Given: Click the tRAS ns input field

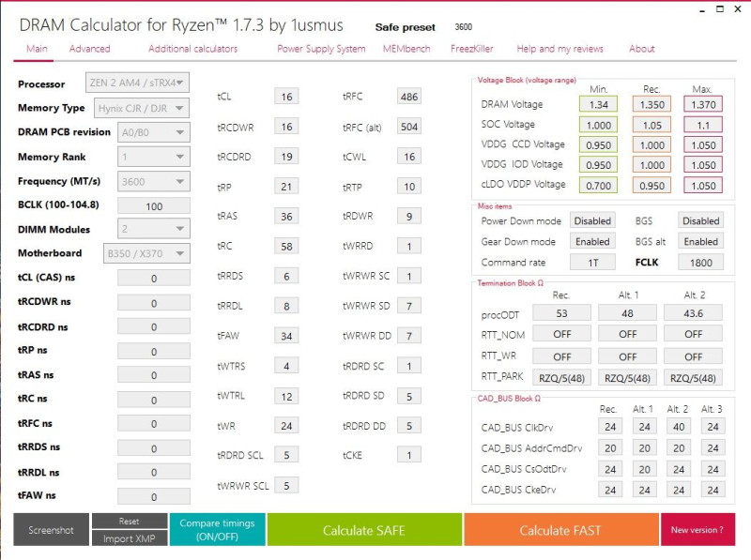Looking at the screenshot, I should tap(154, 375).
